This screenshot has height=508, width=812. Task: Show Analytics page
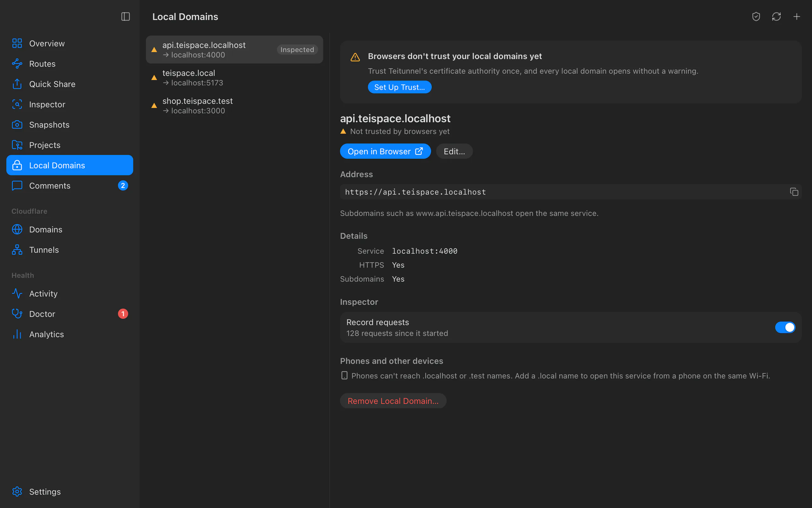[x=70, y=334]
